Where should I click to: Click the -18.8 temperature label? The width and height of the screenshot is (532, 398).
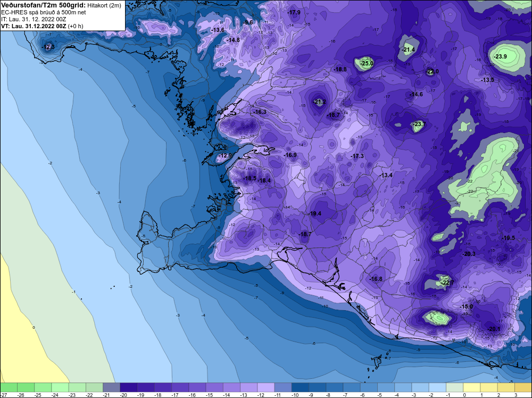click(340, 69)
